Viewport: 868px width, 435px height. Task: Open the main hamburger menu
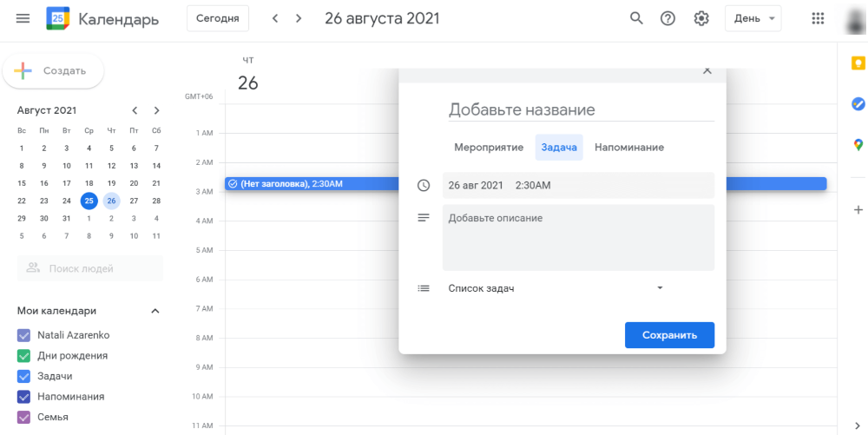(x=23, y=19)
